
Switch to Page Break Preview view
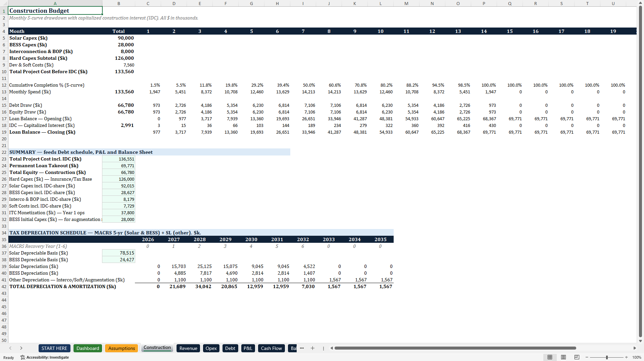[577, 357]
